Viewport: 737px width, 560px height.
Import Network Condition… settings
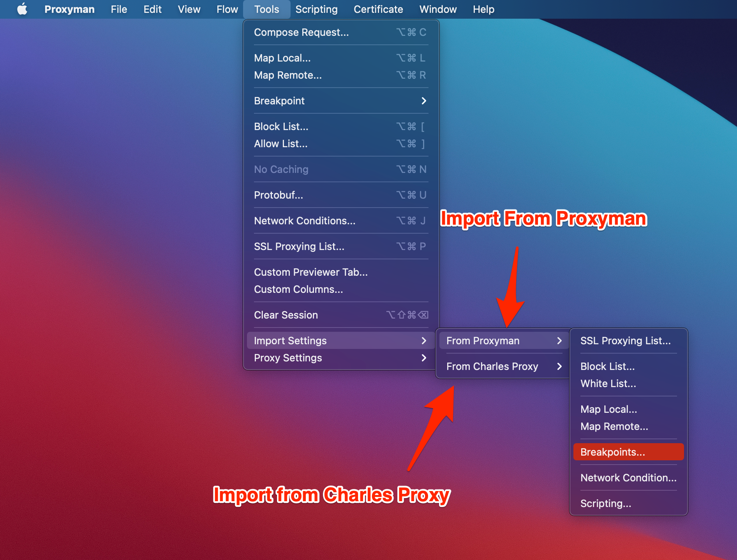click(x=628, y=478)
